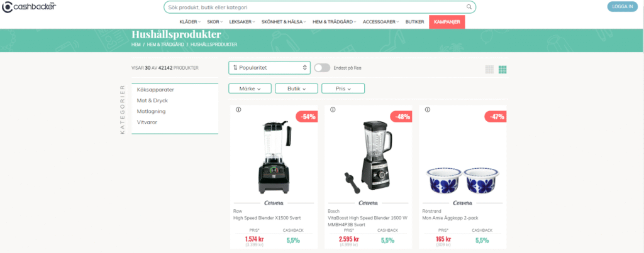Screen dimensions: 644x253
Task: Expand the Butik filter
Action: point(297,89)
